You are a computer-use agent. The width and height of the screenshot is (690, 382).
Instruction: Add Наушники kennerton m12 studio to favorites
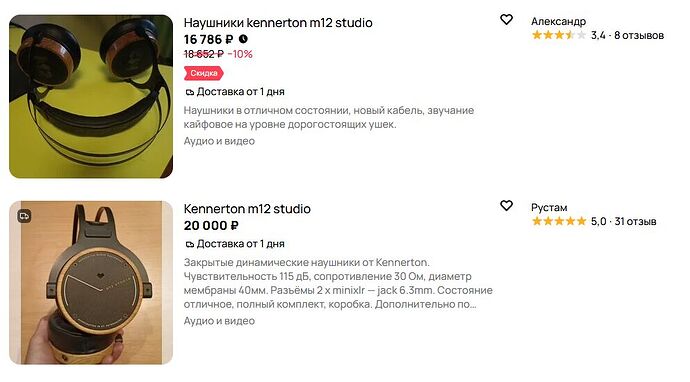506,19
